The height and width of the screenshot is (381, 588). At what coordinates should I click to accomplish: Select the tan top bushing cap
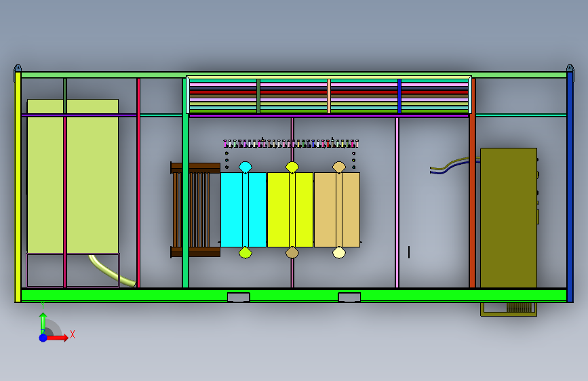pyautogui.click(x=339, y=167)
